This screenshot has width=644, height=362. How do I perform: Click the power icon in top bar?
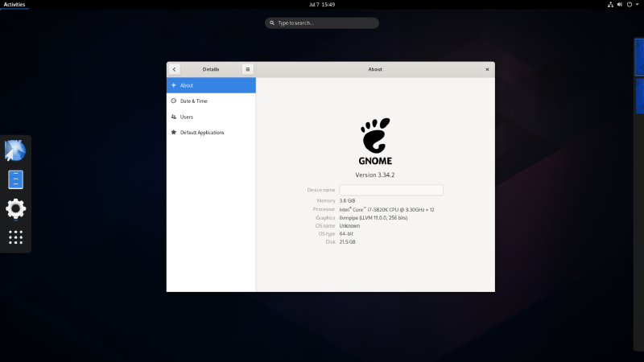click(x=630, y=5)
